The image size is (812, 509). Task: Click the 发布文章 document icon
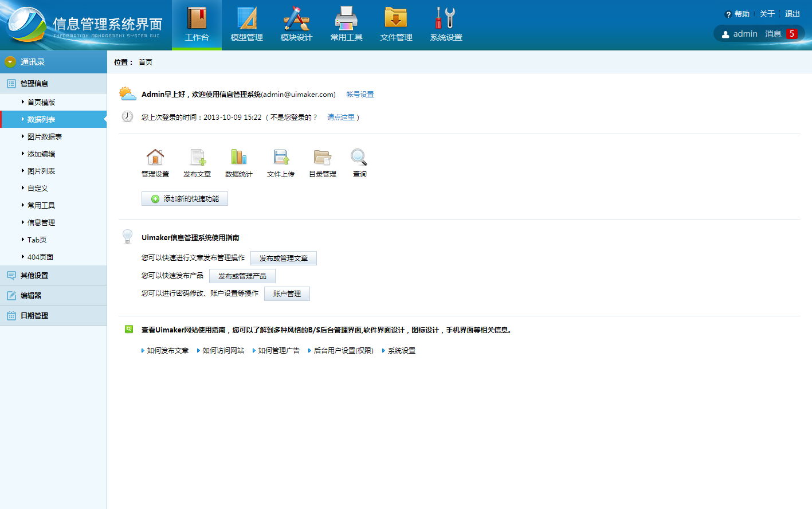[x=197, y=158]
